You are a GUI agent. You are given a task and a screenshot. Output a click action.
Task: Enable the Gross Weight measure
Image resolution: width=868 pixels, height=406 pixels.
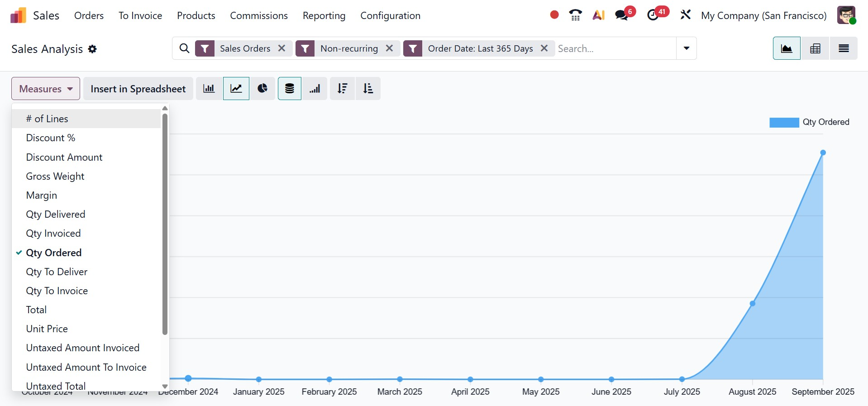86,176
